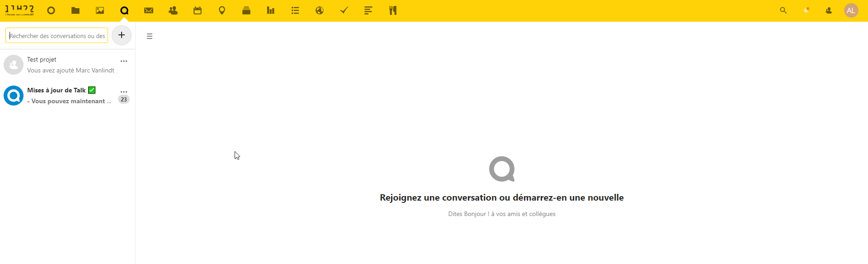Click the notifications bell icon
868x264 pixels.
pos(806,10)
